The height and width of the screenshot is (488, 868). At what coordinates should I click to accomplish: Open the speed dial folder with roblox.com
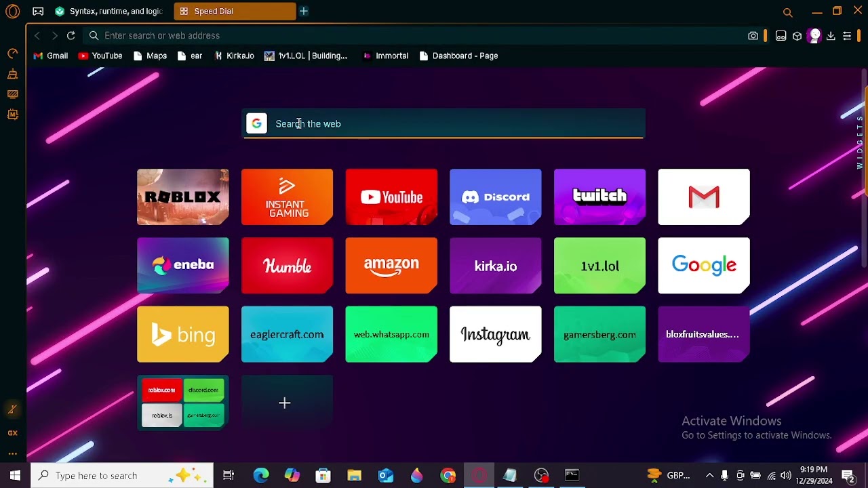[183, 403]
